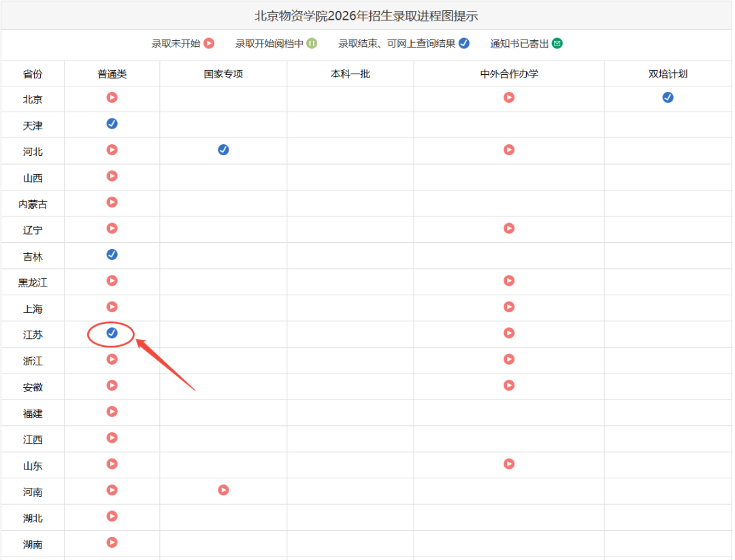This screenshot has width=735, height=560.
Task: Click the 上海 province row label
Action: click(33, 309)
